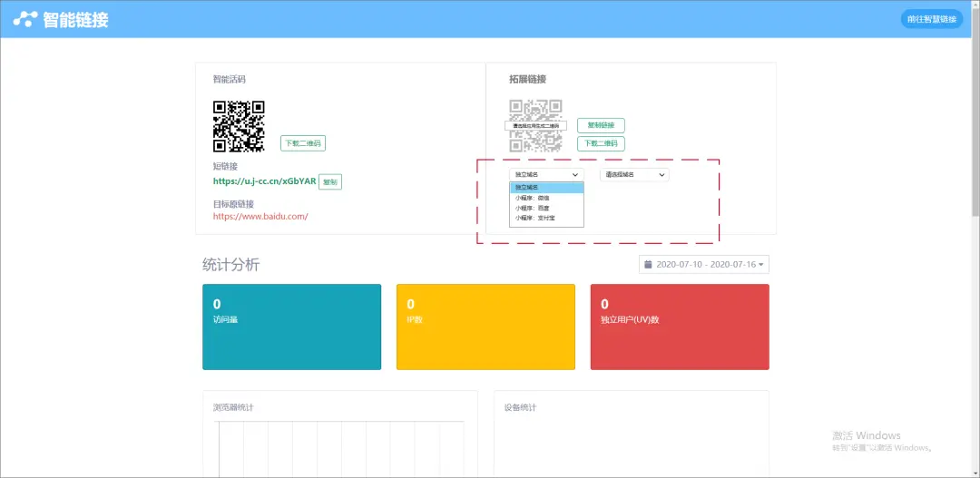980x478 pixels.
Task: Collapse the 独立域名 dropdown selector
Action: pos(546,174)
